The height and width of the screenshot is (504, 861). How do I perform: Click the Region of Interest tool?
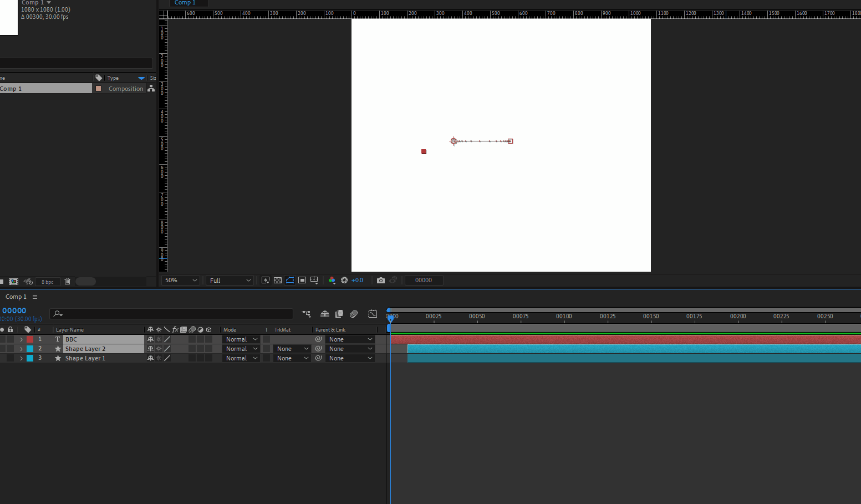(302, 280)
